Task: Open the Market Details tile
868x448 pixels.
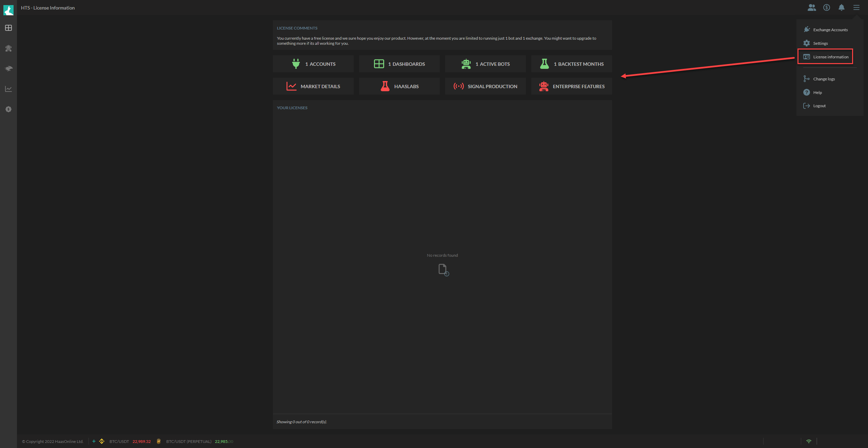Action: pyautogui.click(x=313, y=86)
